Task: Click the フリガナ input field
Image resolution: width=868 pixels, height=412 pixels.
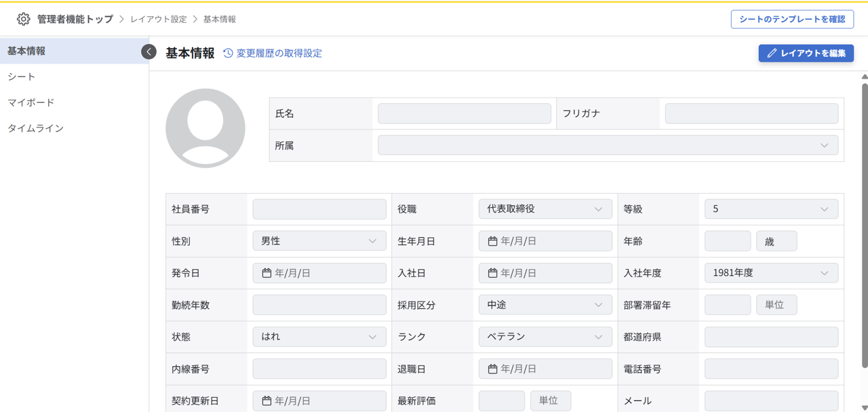Action: coord(751,113)
